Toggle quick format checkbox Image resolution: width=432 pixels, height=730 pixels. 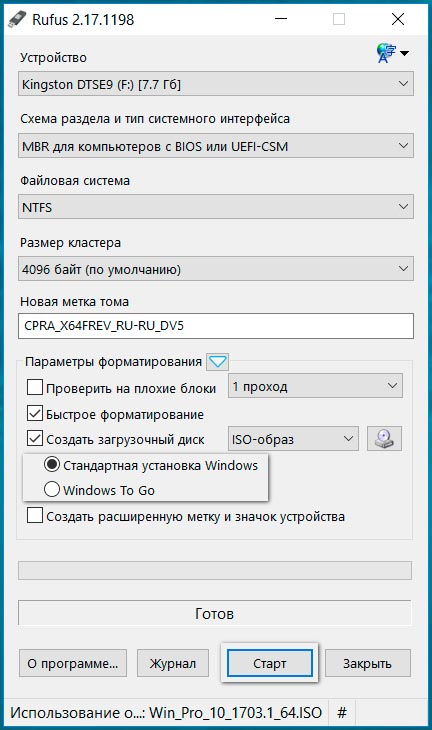[x=35, y=413]
